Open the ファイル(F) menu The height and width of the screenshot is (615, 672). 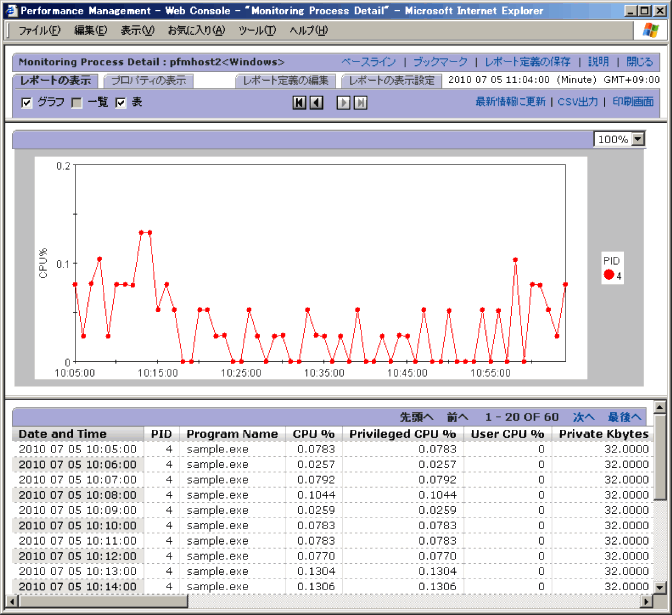(40, 30)
